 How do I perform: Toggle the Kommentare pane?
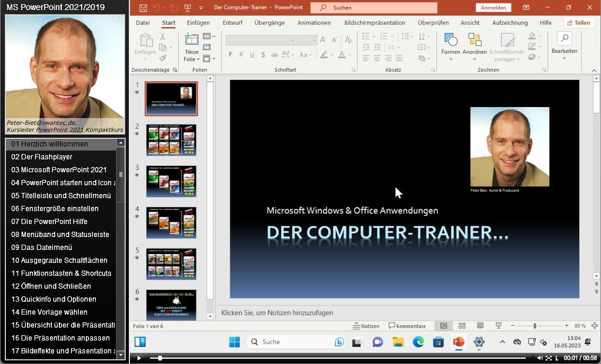tap(407, 326)
